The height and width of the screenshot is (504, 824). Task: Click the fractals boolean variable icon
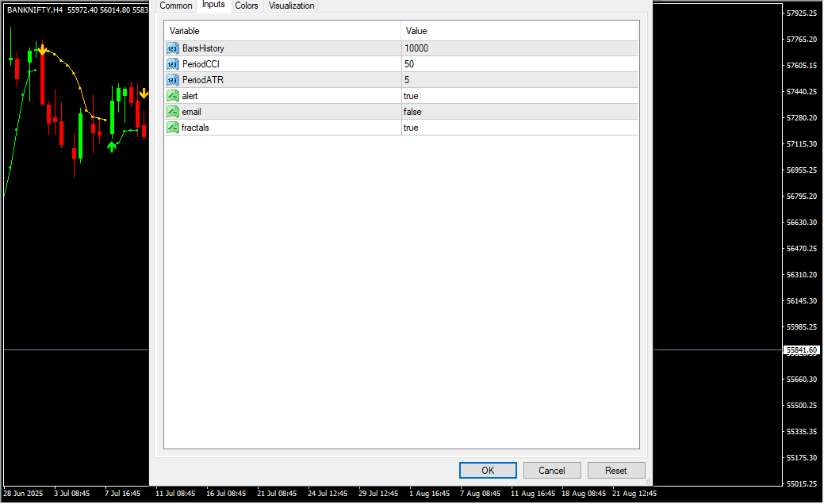[172, 128]
